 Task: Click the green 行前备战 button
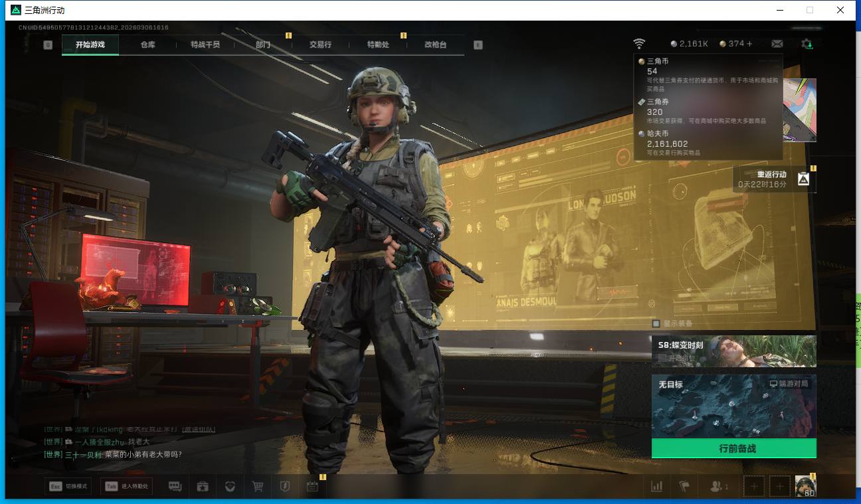[x=734, y=448]
